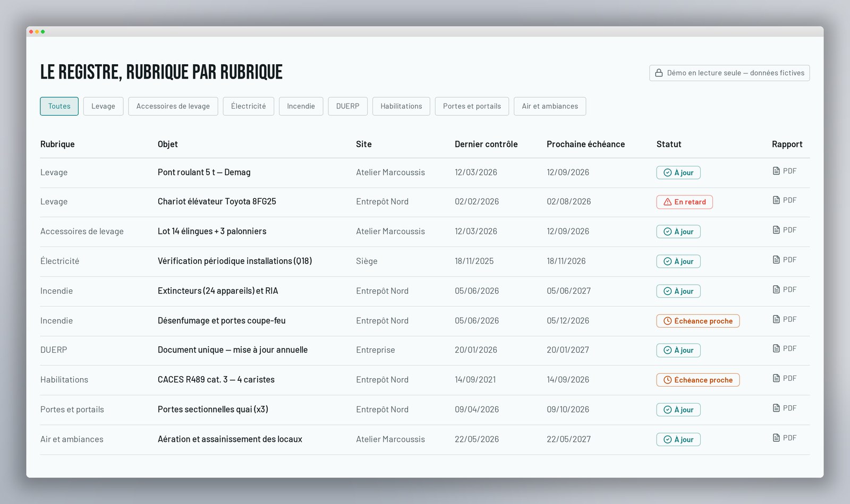Click the '22/05/2027' due date
This screenshot has width=850, height=504.
(569, 439)
